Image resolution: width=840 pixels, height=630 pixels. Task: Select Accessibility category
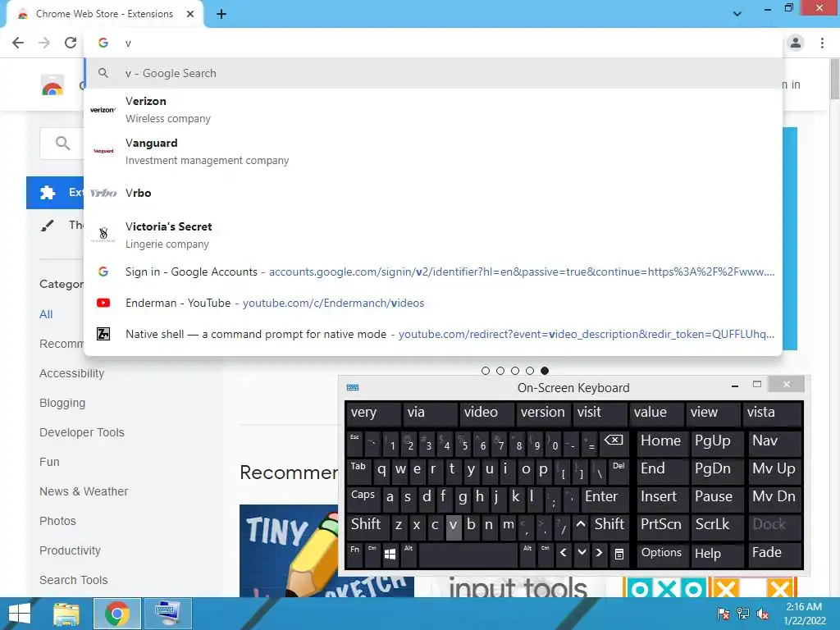pyautogui.click(x=72, y=373)
